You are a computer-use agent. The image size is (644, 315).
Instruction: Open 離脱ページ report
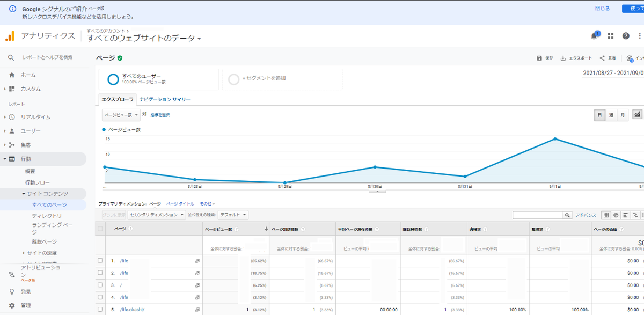[x=45, y=242]
